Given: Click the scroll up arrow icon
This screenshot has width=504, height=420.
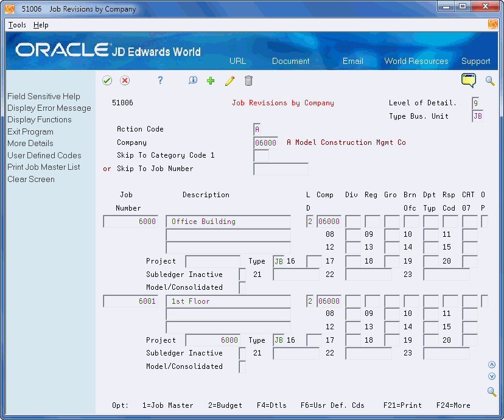Looking at the screenshot, I should [x=492, y=365].
